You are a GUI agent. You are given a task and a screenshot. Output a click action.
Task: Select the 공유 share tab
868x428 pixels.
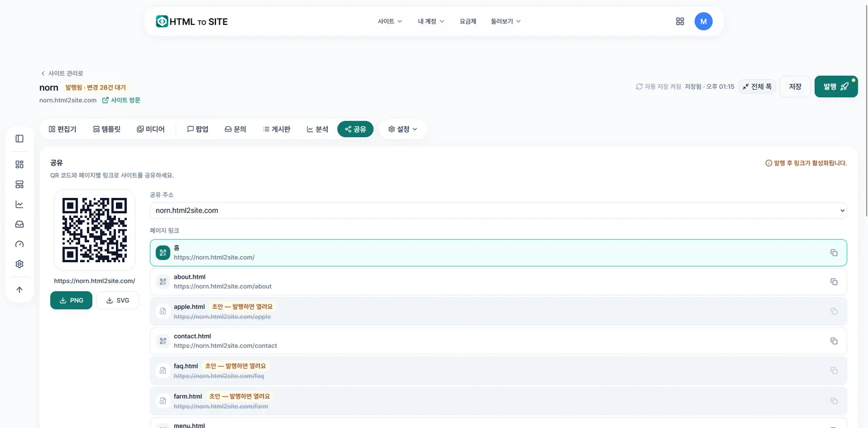355,129
